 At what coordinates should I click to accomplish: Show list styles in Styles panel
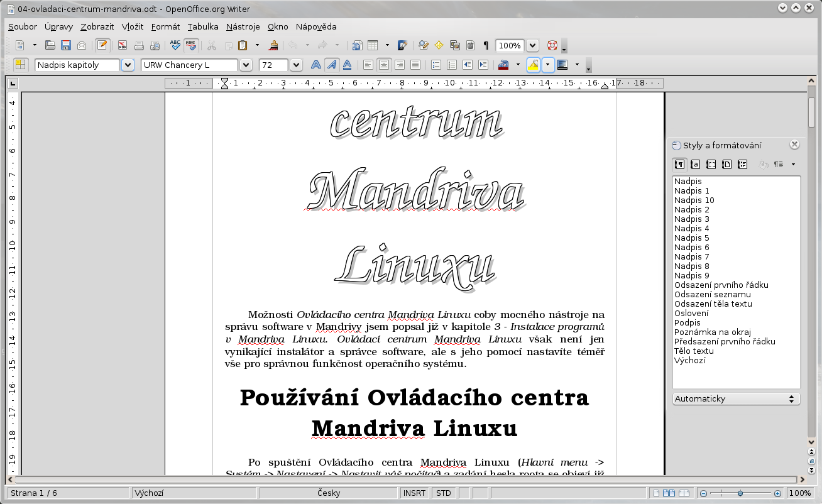click(742, 164)
